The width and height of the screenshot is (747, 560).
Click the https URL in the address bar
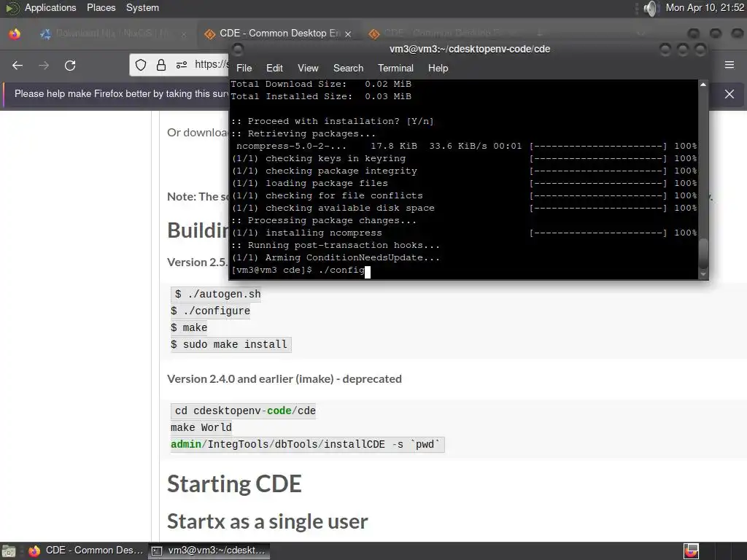211,64
